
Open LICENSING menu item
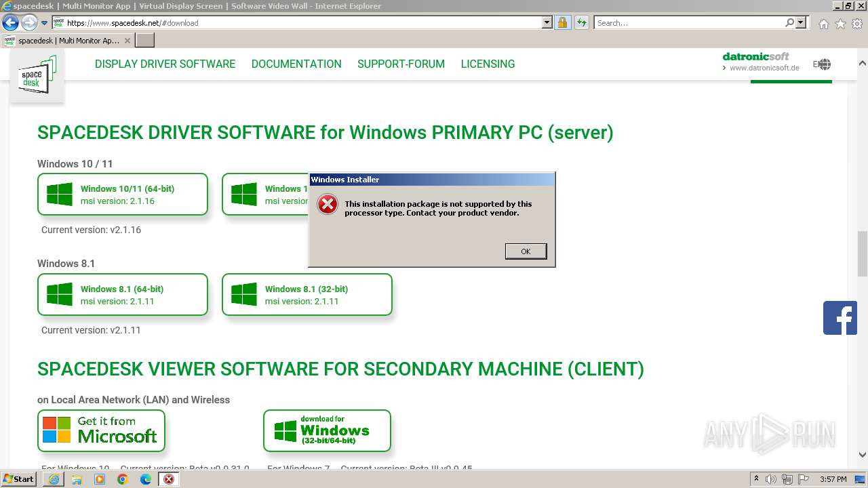488,64
